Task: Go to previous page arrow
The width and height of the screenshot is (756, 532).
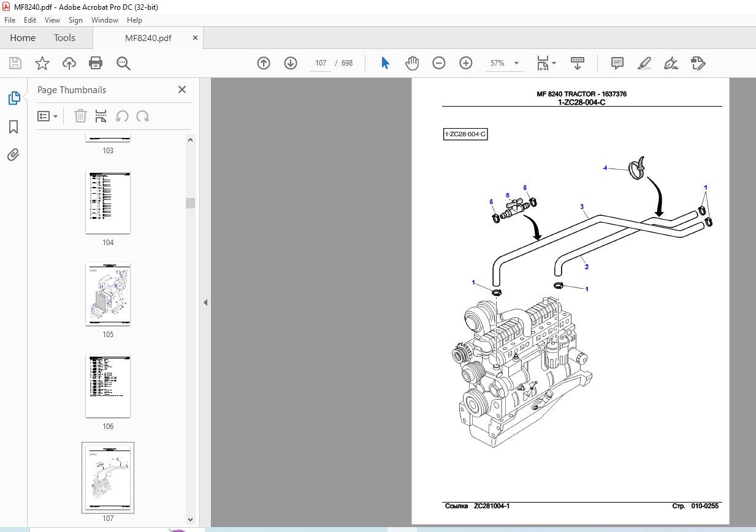Action: [x=264, y=63]
